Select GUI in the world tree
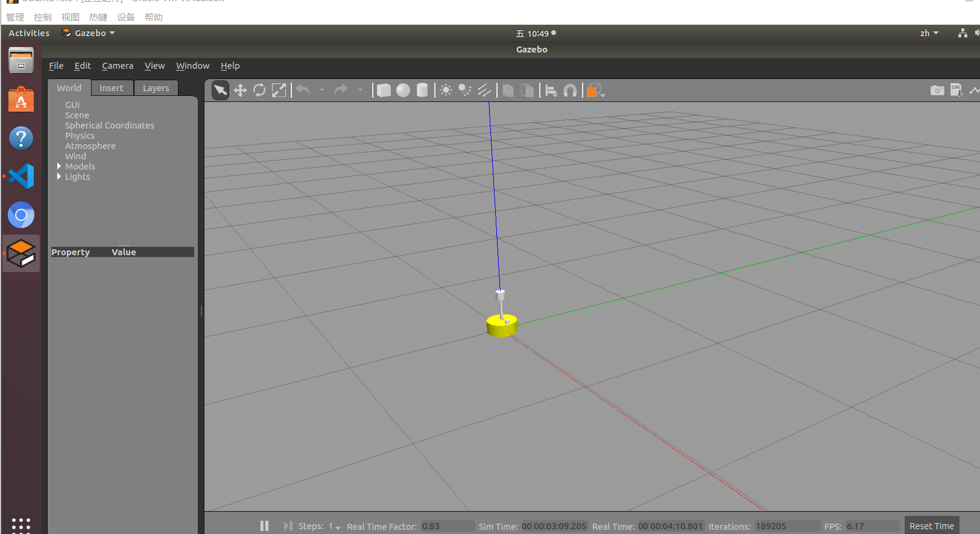Image resolution: width=980 pixels, height=534 pixels. [72, 105]
